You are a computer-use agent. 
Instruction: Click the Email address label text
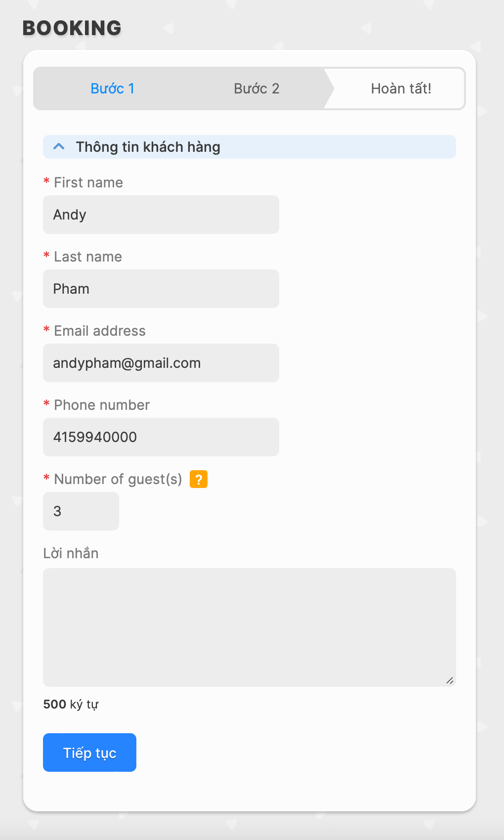pos(100,331)
